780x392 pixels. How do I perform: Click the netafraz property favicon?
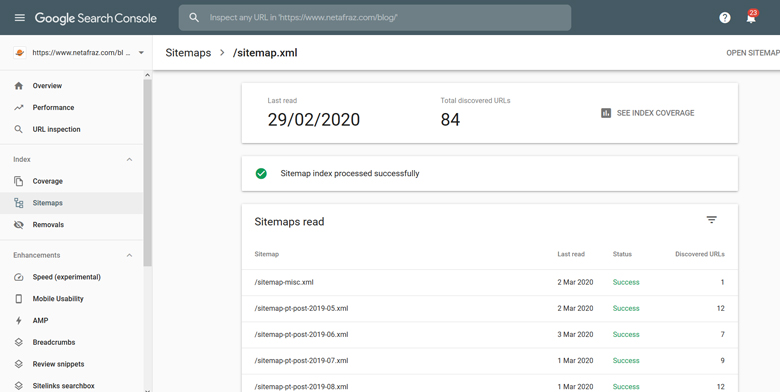(x=19, y=53)
